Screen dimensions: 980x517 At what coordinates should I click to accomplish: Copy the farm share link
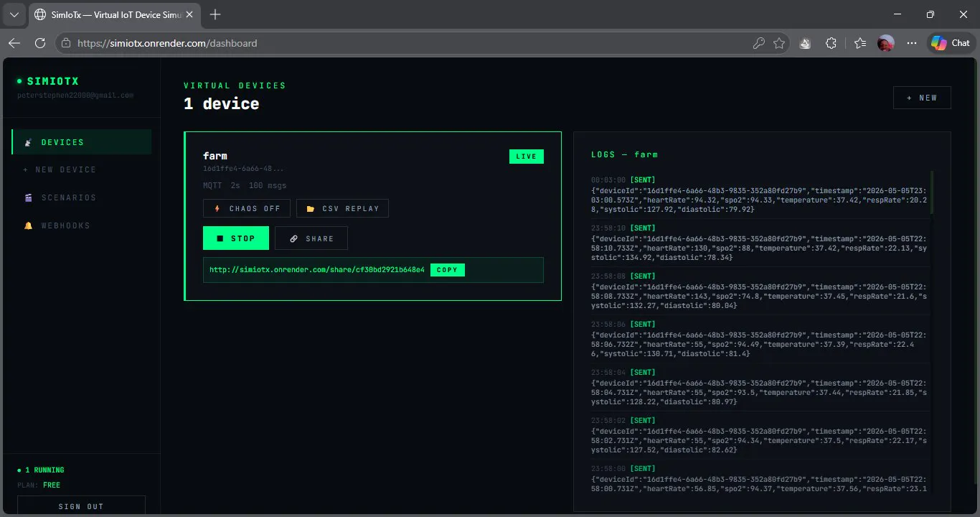(448, 270)
